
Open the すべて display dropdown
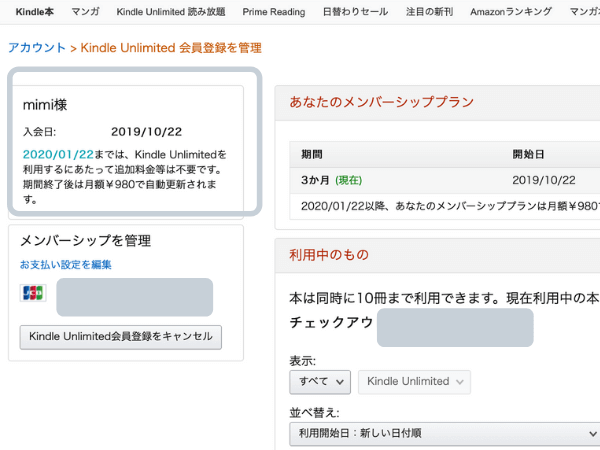coord(320,382)
